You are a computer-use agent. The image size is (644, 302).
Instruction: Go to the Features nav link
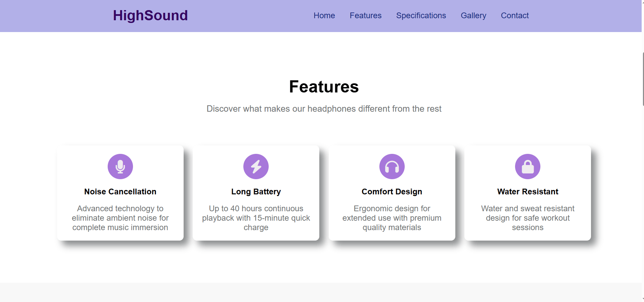[366, 16]
